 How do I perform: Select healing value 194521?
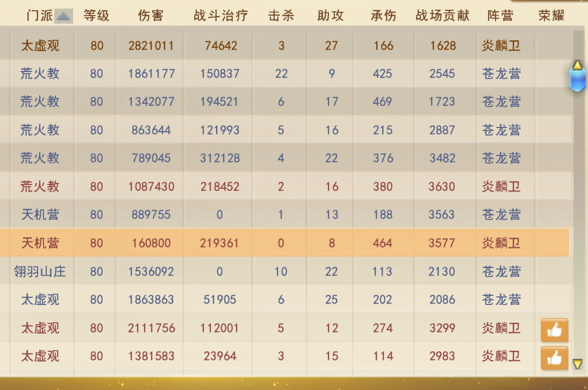click(219, 102)
